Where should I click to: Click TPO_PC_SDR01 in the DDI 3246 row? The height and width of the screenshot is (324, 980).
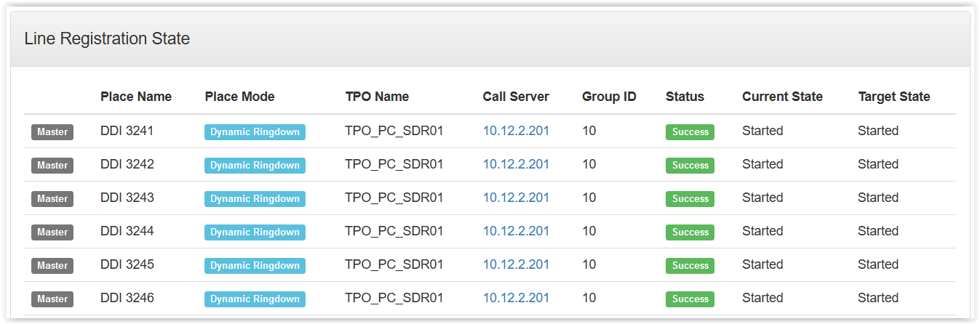394,299
